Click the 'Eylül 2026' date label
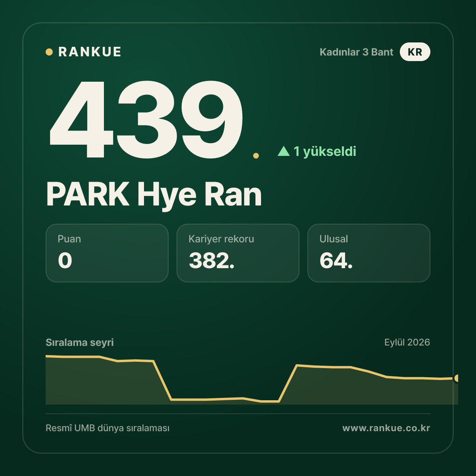This screenshot has height=476, width=476. [407, 342]
